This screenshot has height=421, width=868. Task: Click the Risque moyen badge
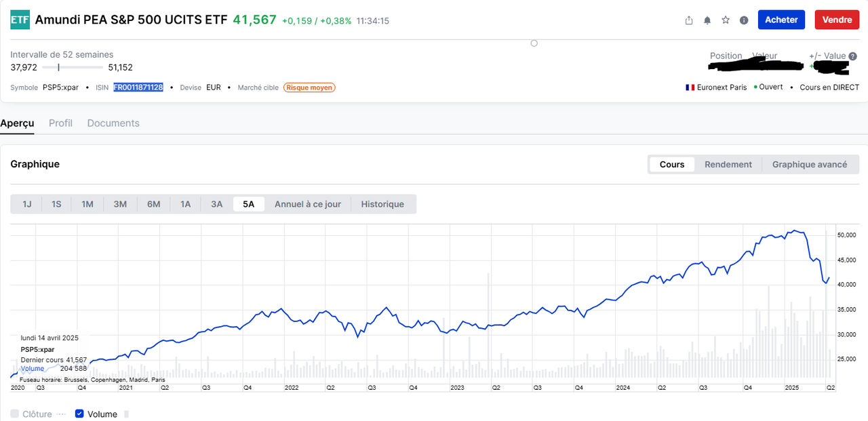pos(309,87)
